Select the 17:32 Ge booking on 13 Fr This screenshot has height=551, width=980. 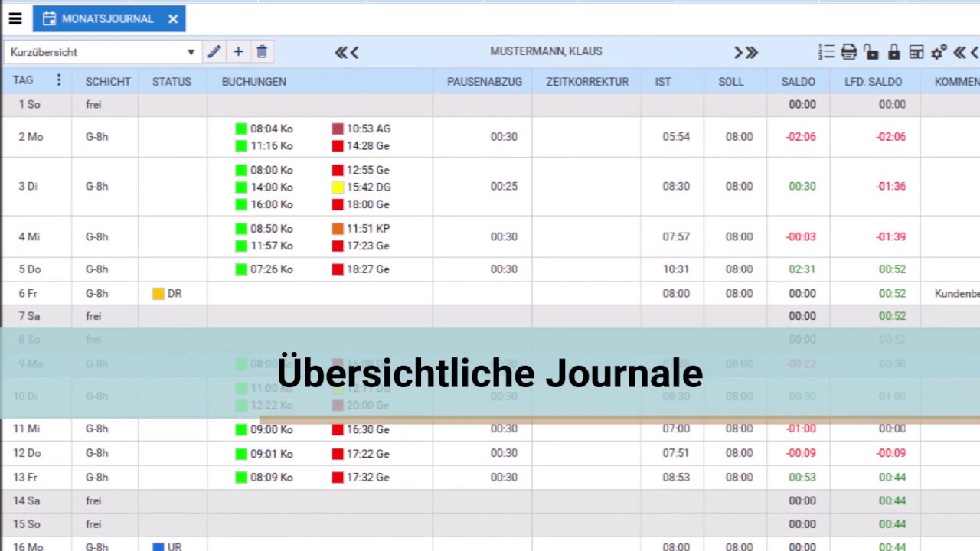pos(361,478)
